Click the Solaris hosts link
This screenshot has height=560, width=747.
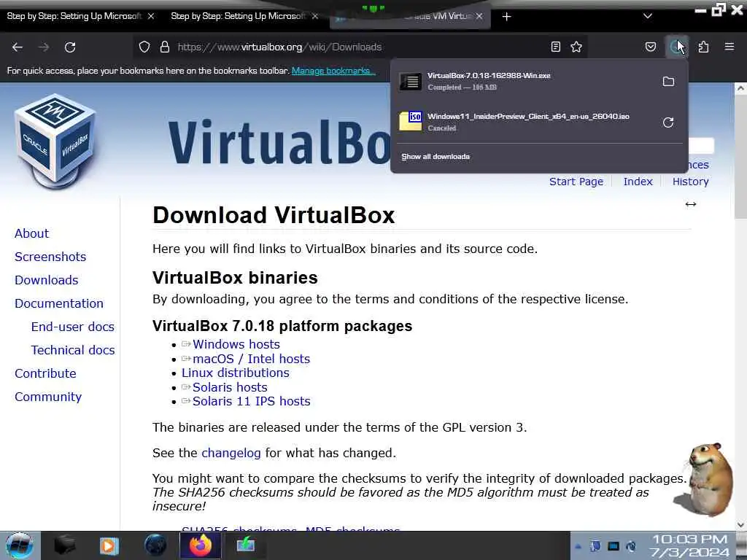pos(230,387)
